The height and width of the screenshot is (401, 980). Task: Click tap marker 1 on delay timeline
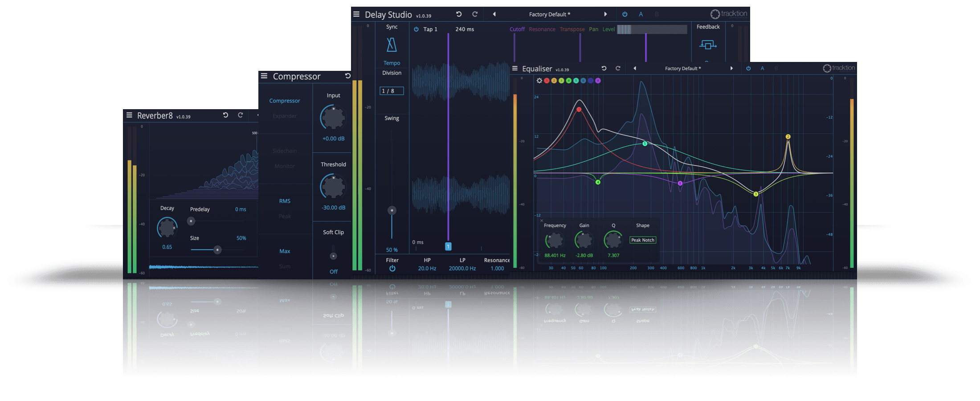click(x=448, y=246)
